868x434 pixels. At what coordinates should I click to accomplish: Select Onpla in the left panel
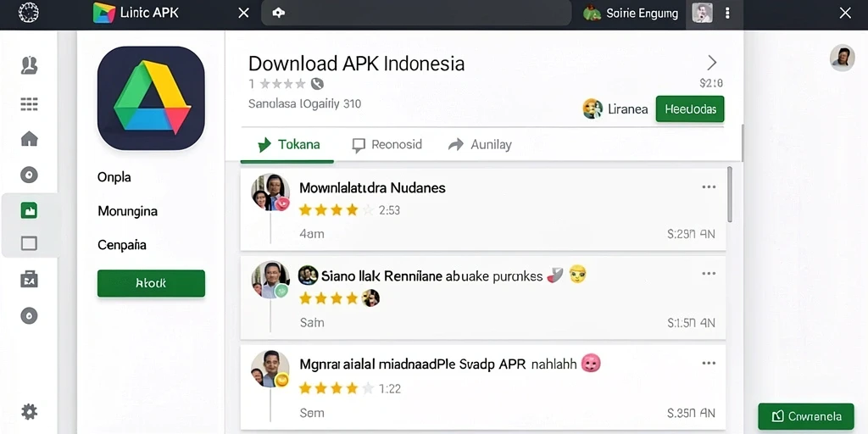tap(114, 177)
